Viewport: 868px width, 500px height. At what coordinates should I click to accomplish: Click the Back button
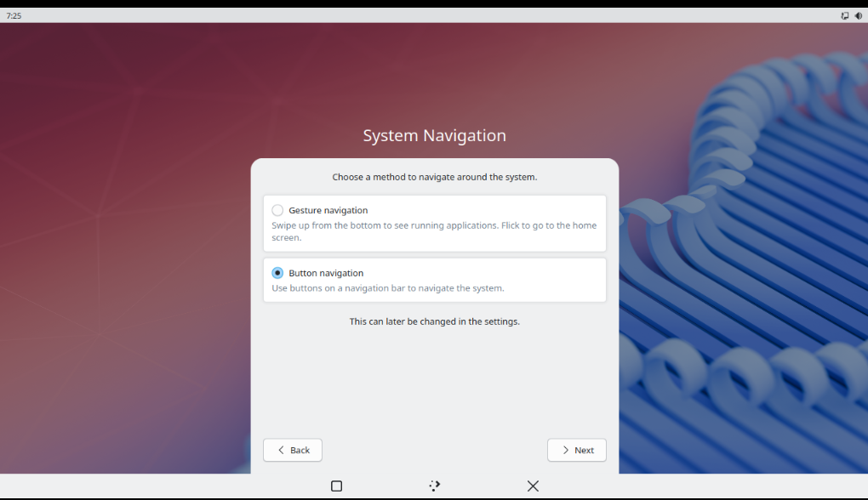293,450
